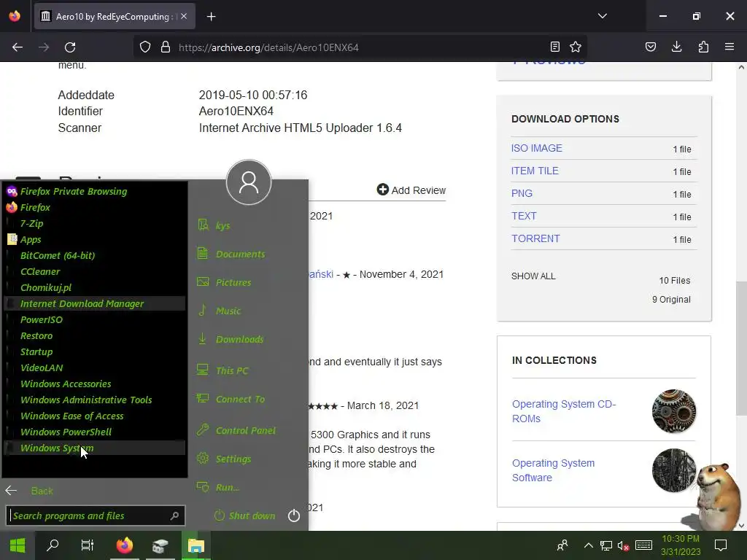Open Operating System CD-ROMs collection link
Image resolution: width=747 pixels, height=560 pixels.
[x=564, y=411]
